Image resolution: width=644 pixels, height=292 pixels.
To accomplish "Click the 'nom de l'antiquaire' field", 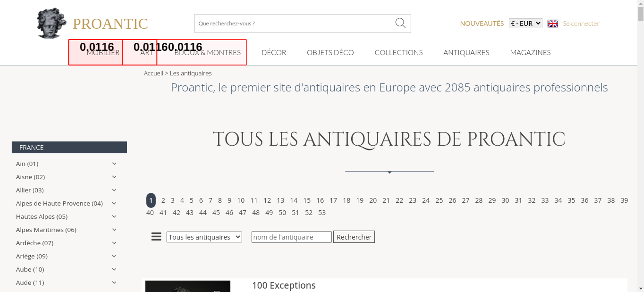I will point(291,237).
